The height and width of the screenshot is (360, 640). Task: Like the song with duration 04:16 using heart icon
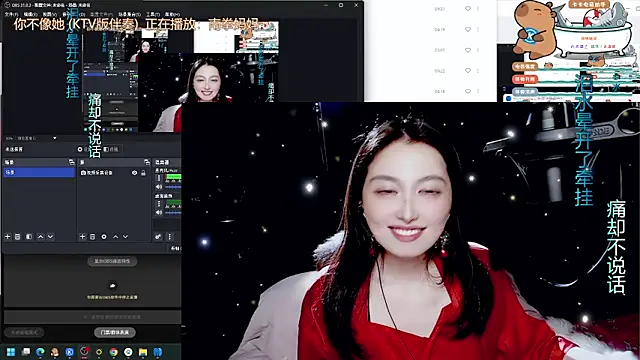point(468,91)
